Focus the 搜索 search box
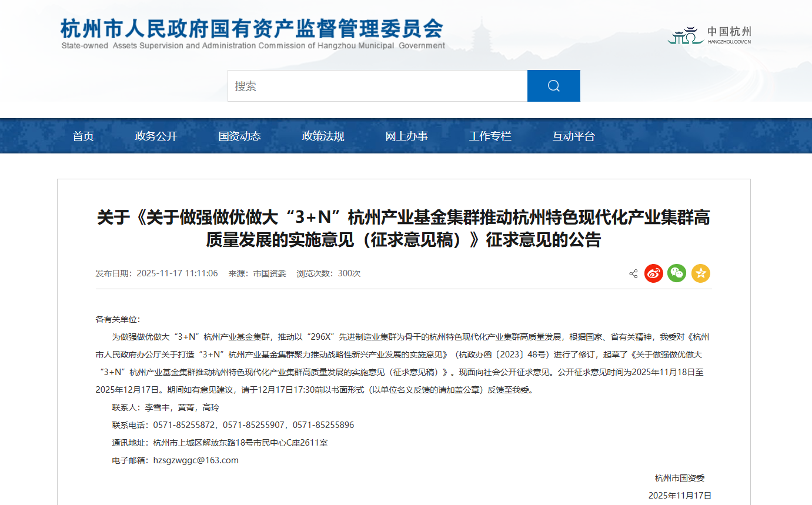 (x=377, y=86)
